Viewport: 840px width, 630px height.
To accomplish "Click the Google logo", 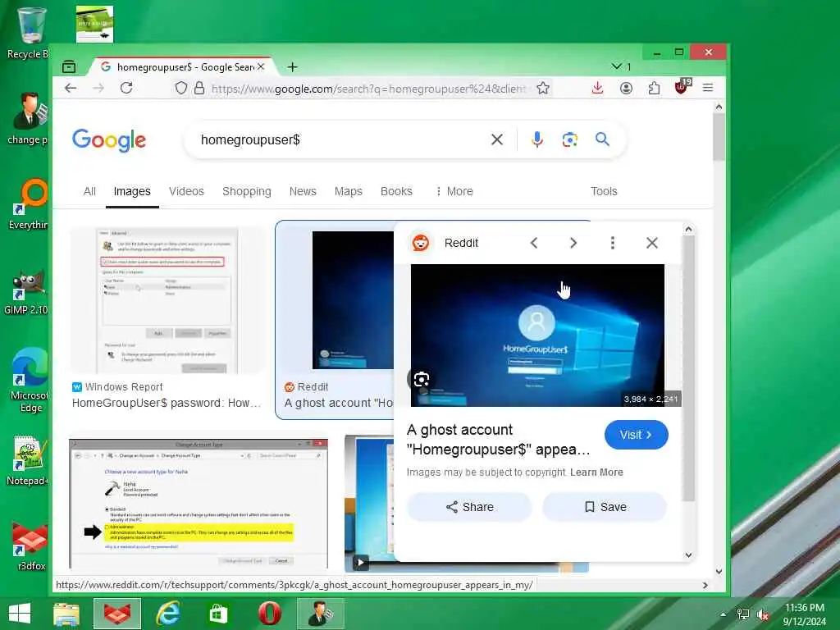I will click(x=109, y=139).
